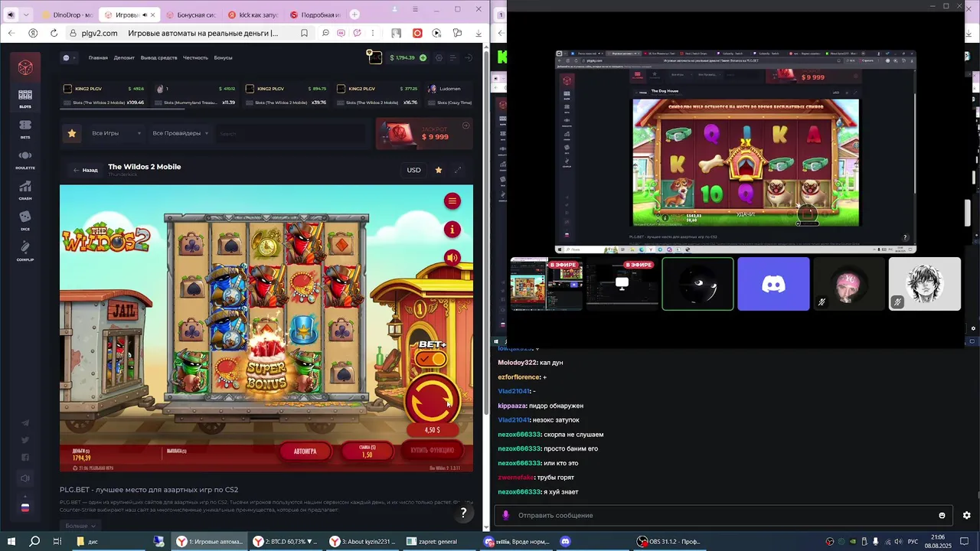
Task: Go to Главная in site navigation
Action: (98, 57)
